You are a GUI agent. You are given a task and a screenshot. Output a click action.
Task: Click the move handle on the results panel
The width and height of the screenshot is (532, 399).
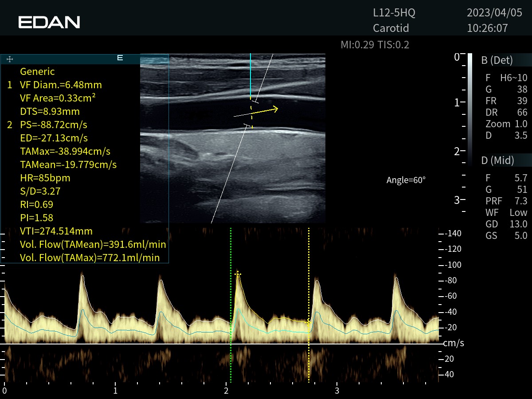[10, 59]
